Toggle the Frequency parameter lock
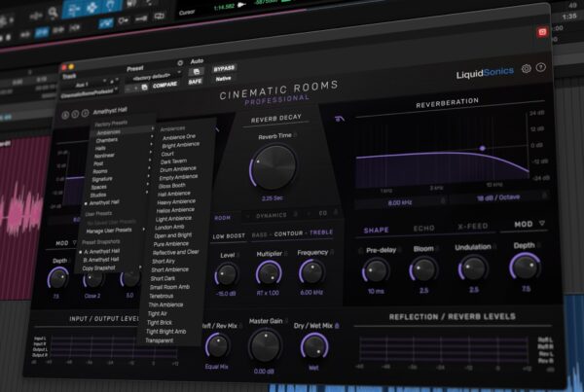 (332, 252)
